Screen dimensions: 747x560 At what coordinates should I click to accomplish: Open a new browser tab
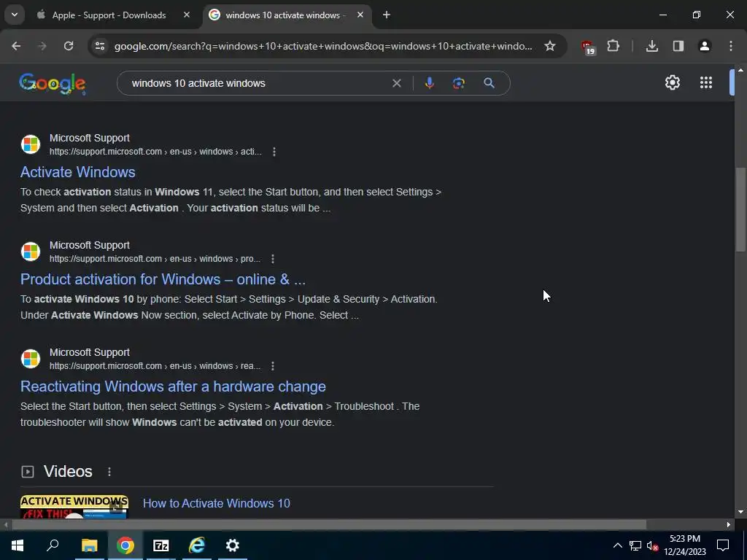387,15
